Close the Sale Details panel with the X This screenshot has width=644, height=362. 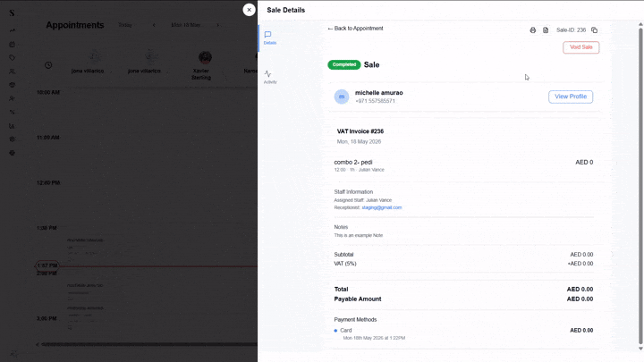coord(249,10)
